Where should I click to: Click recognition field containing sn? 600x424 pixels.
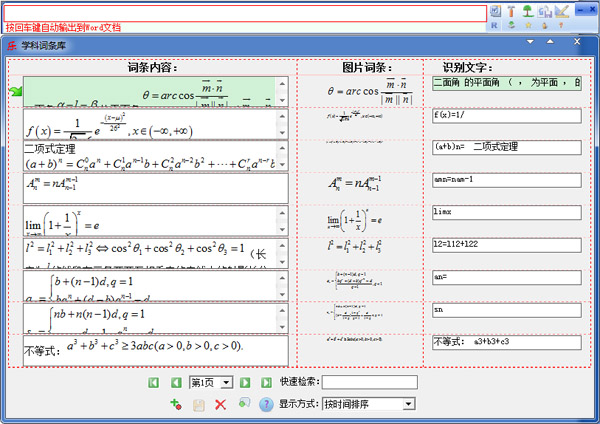pos(507,310)
